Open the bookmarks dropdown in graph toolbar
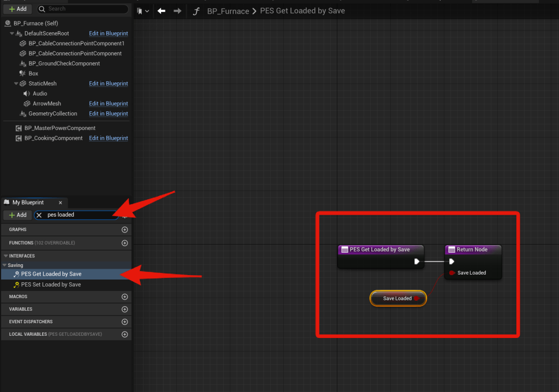559x392 pixels. [x=143, y=11]
